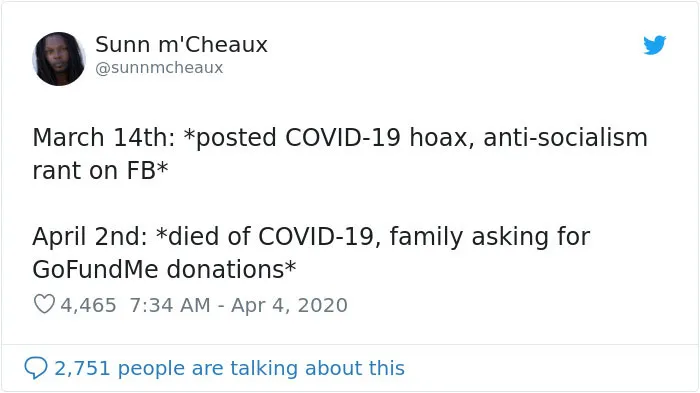Click the blue Twitter bird logo
700x393 pixels.
click(x=654, y=45)
